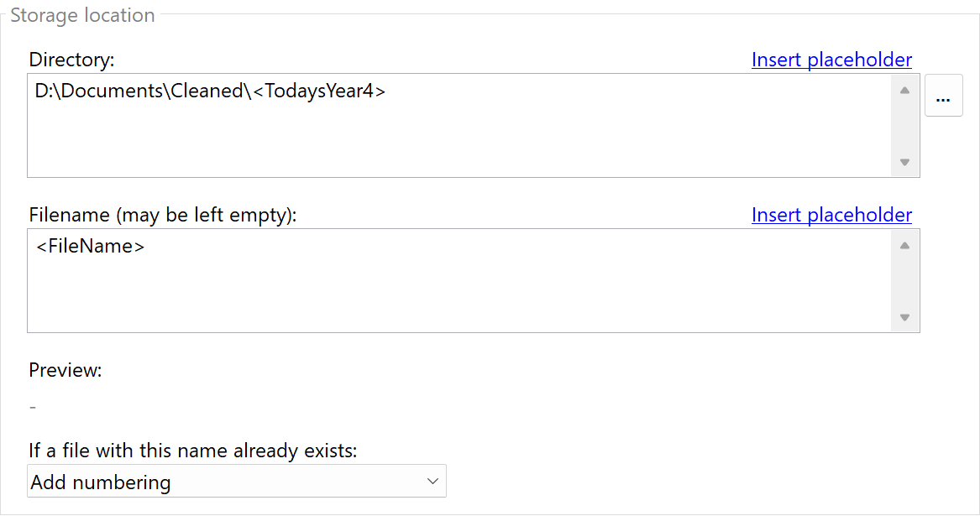
Task: Open Insert placeholder link for Directory
Action: click(x=831, y=60)
